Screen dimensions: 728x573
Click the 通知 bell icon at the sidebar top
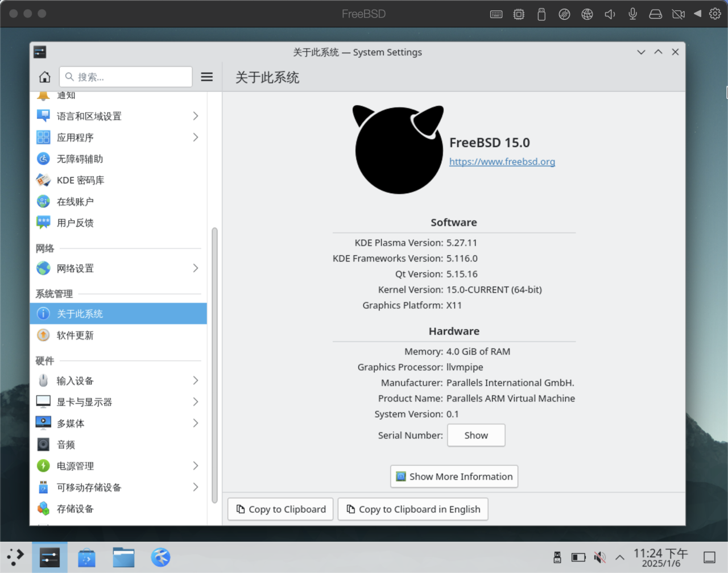click(43, 96)
